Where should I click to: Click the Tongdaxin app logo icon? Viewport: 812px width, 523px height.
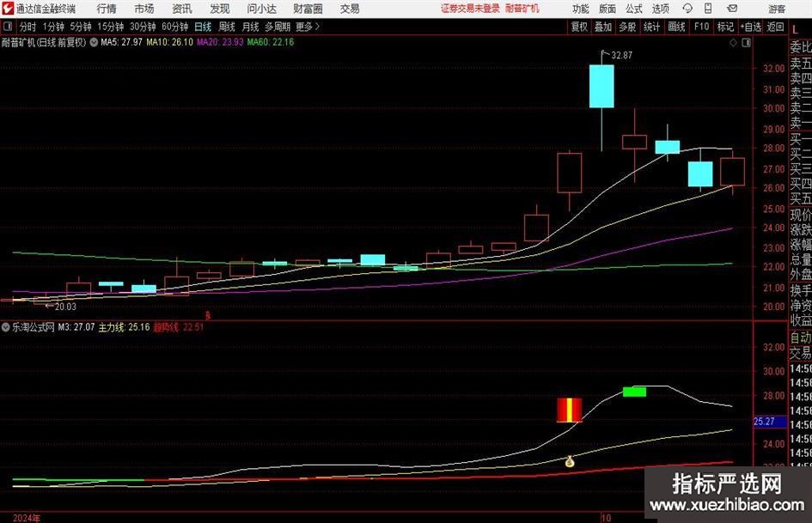pos(8,9)
